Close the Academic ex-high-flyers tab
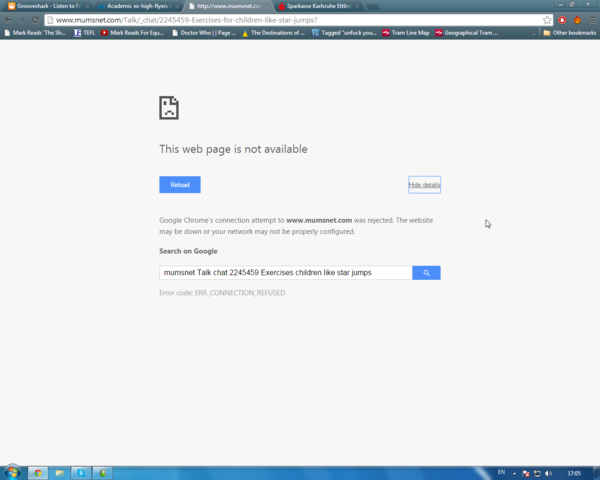The width and height of the screenshot is (600, 480). 177,7
